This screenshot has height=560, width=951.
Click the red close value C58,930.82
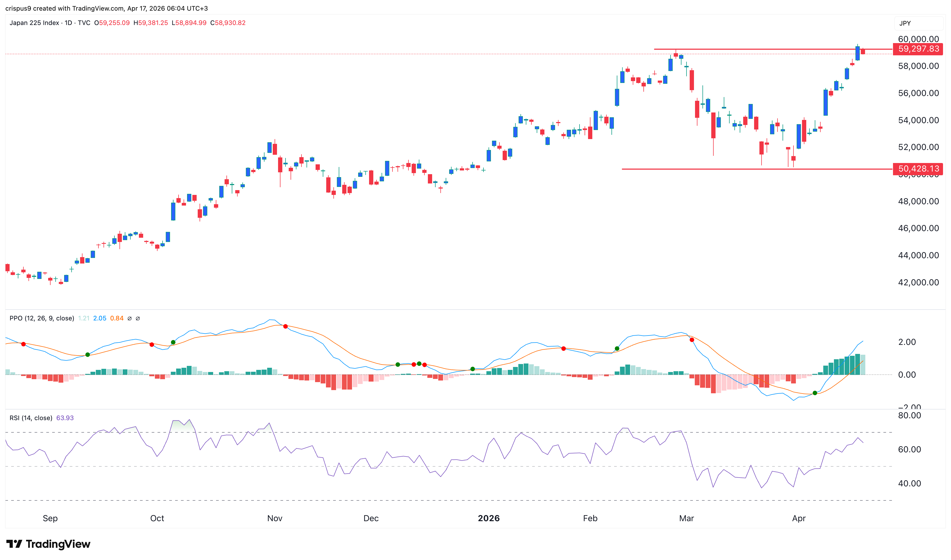tap(228, 23)
